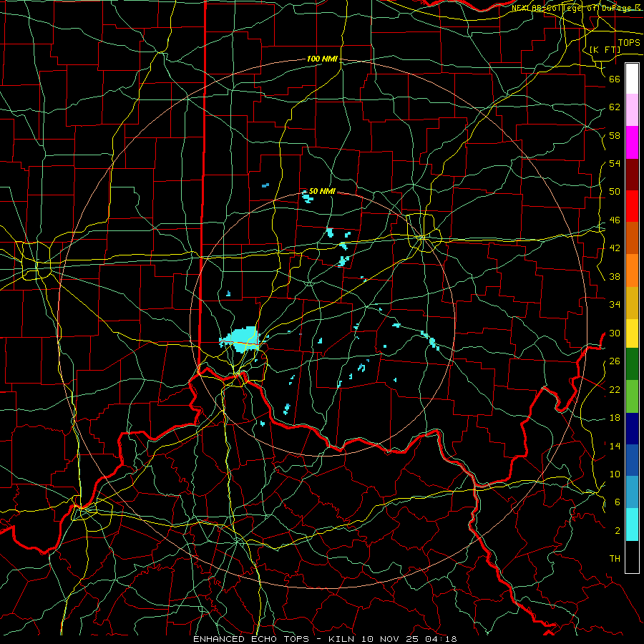Click the legend value 14

[x=615, y=446]
